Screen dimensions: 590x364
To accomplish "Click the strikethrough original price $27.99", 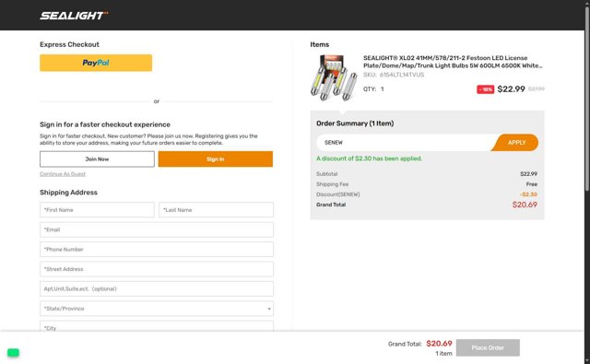I will tap(537, 89).
